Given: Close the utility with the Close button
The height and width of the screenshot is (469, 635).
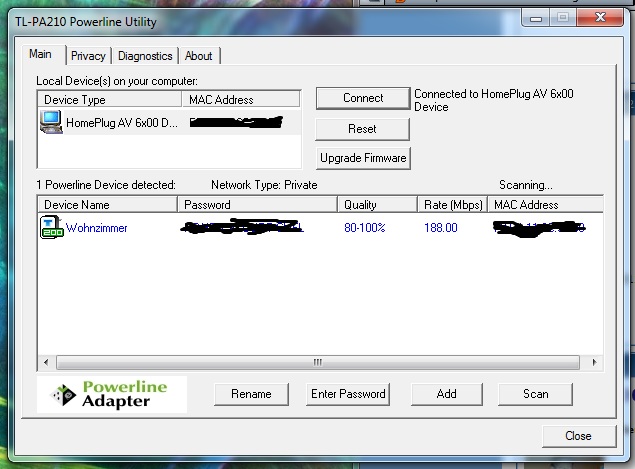Looking at the screenshot, I should click(x=579, y=436).
